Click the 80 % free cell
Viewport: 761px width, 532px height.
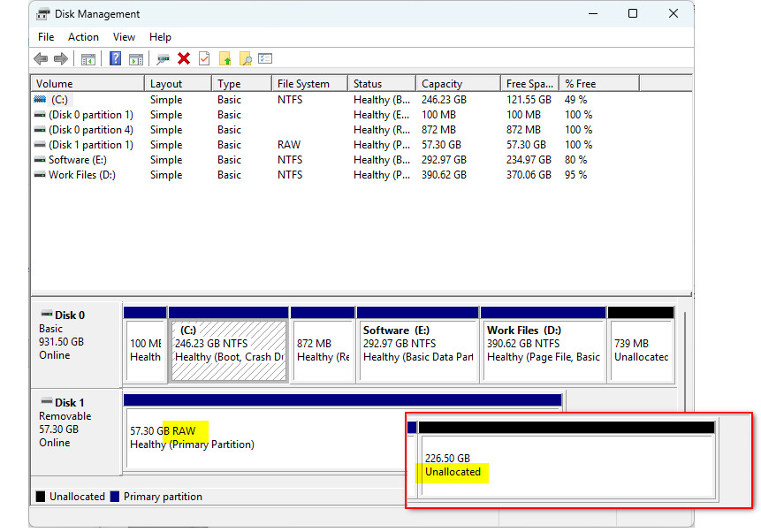pos(575,160)
